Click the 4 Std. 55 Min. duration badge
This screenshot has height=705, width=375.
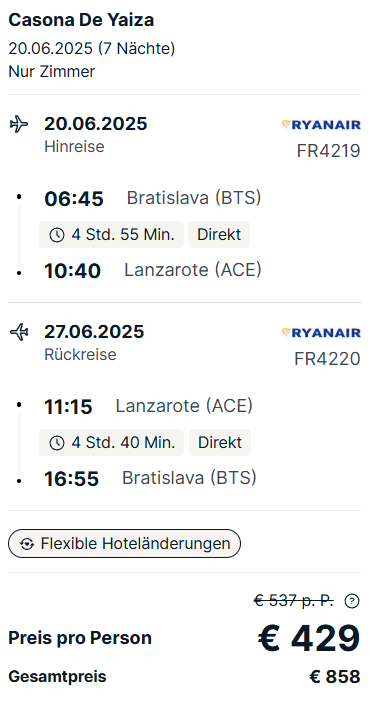(112, 235)
